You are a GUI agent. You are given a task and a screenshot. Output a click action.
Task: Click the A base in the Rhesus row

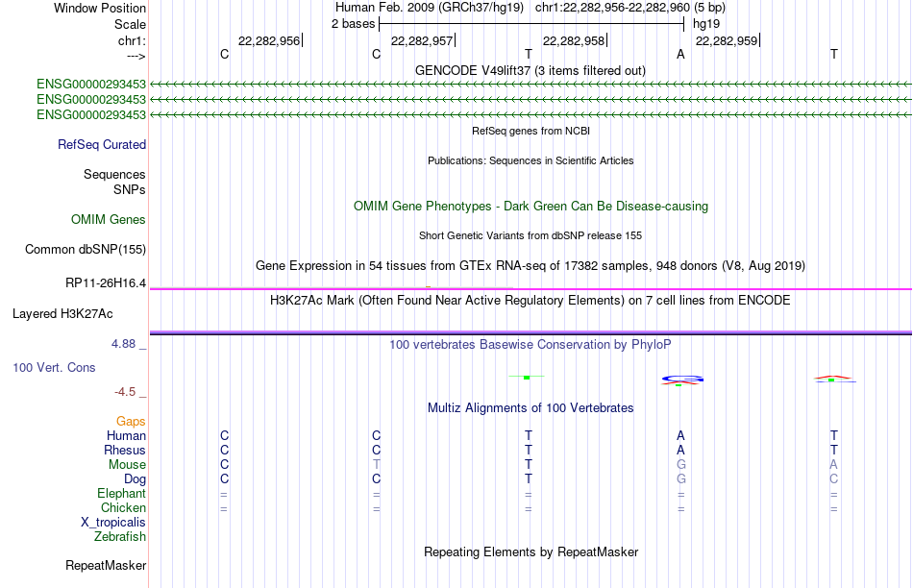680,450
